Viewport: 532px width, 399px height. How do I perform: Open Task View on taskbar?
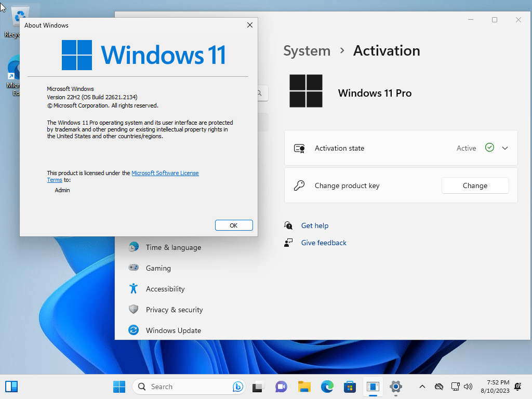click(x=259, y=387)
